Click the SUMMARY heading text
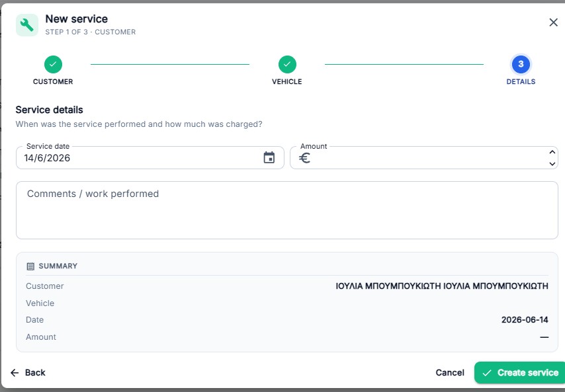565x392 pixels. tap(58, 266)
